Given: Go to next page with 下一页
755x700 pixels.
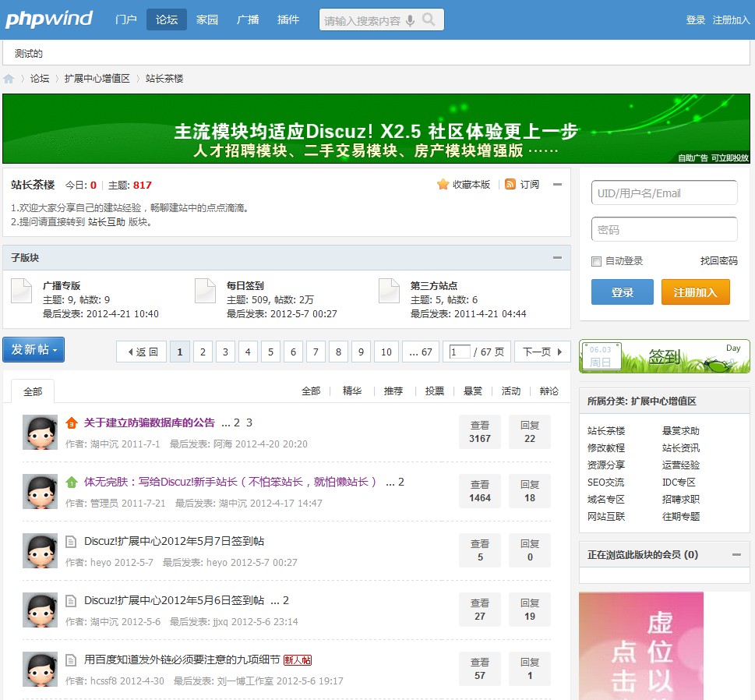Looking at the screenshot, I should 542,352.
